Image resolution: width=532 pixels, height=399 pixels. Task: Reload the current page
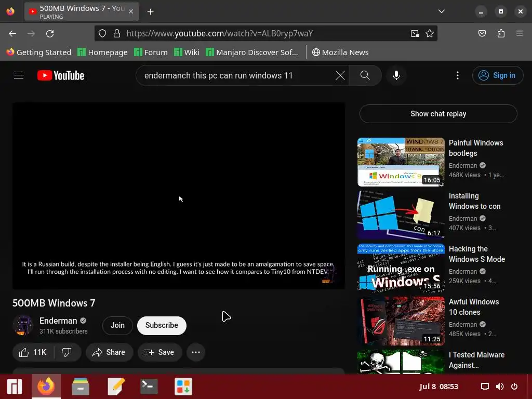pos(50,33)
